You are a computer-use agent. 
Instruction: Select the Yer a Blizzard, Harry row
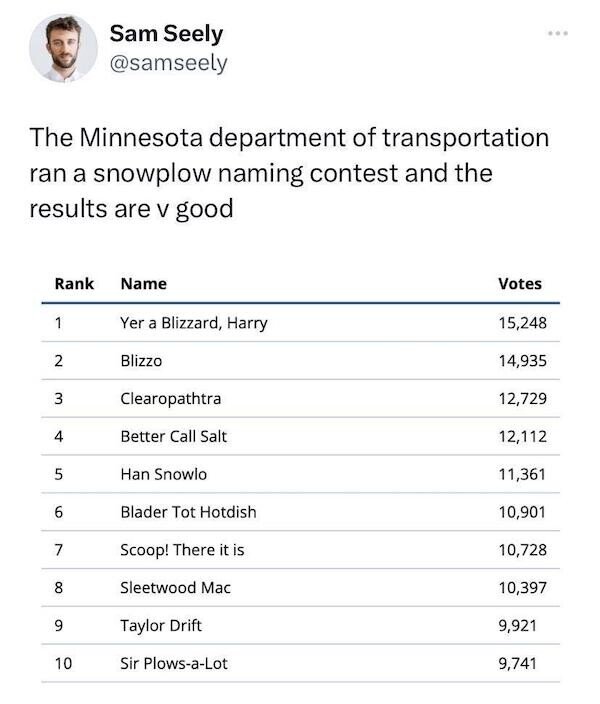(194, 323)
